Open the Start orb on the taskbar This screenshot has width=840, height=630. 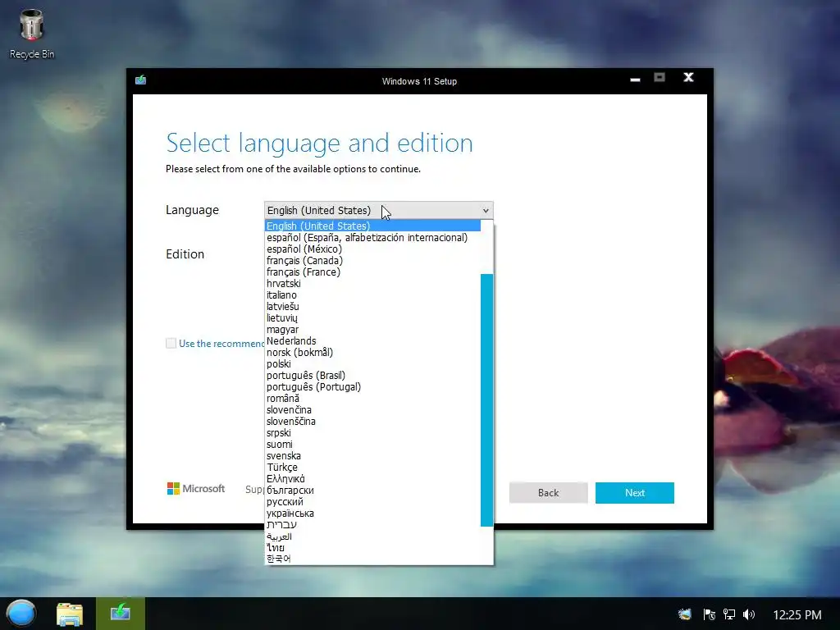click(x=21, y=614)
